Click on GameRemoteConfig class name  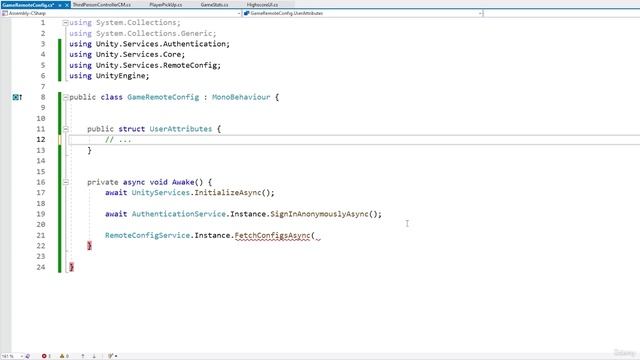[163, 97]
